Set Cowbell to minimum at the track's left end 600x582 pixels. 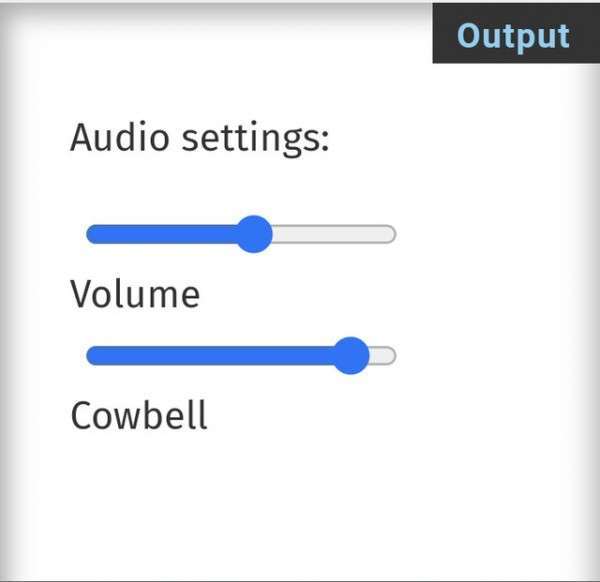90,355
